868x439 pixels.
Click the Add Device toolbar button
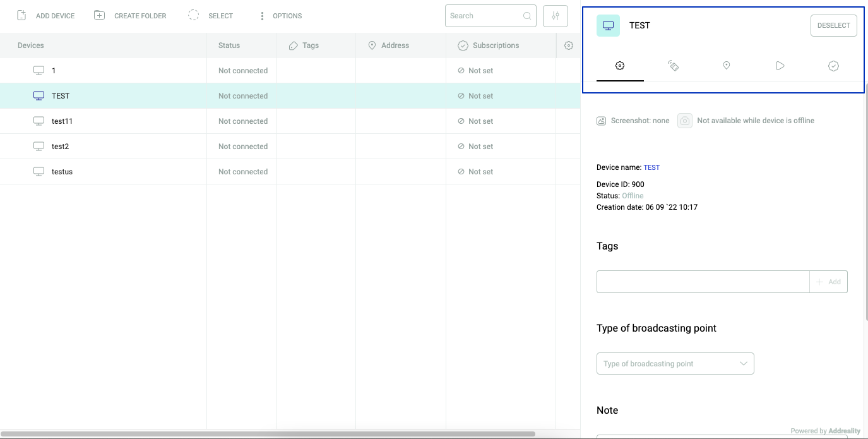click(x=45, y=16)
